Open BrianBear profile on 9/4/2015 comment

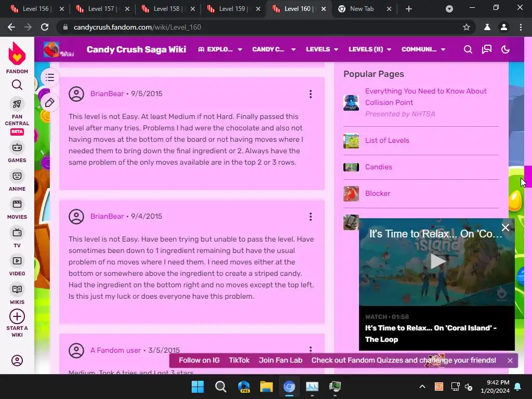pos(107,216)
